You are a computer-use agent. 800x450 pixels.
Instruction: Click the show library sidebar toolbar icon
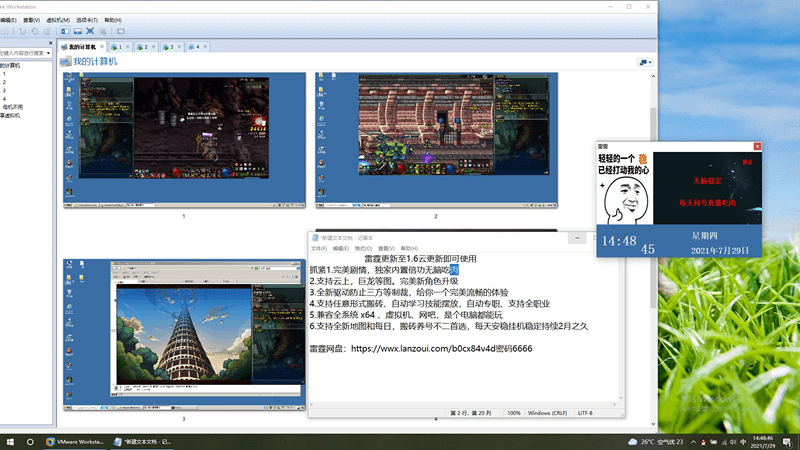click(x=65, y=31)
